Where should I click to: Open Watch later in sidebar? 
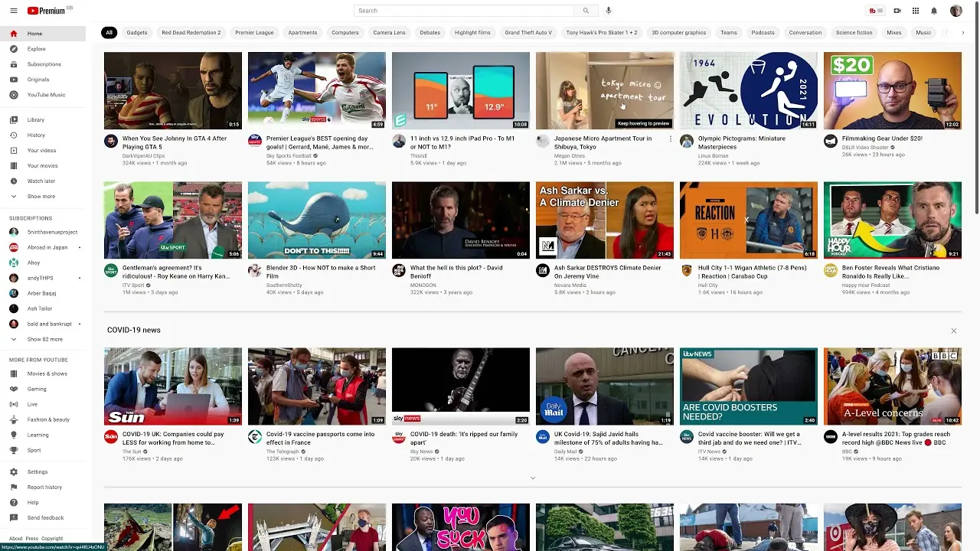click(43, 181)
